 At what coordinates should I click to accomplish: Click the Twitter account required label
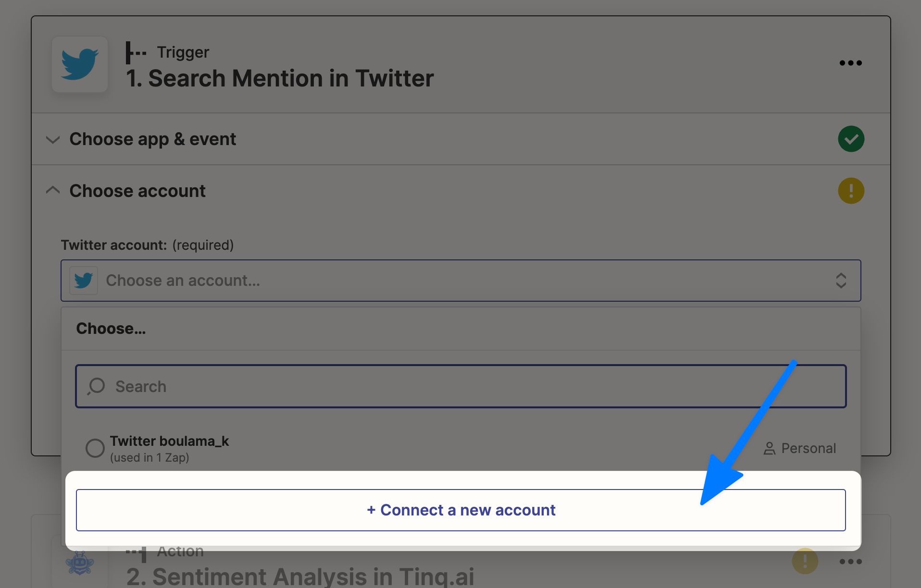click(147, 245)
